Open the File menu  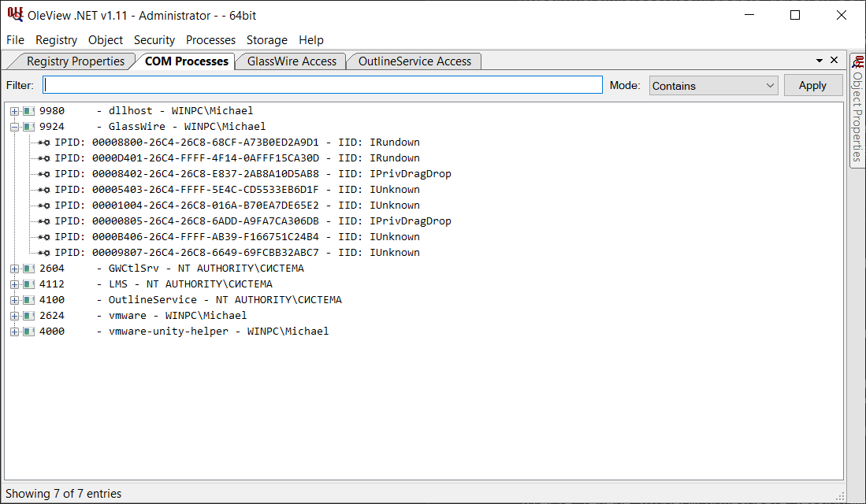[16, 39]
